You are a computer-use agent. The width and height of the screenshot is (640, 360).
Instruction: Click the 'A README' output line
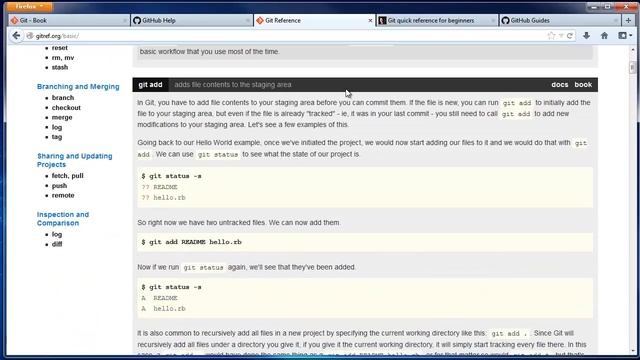pyautogui.click(x=160, y=298)
